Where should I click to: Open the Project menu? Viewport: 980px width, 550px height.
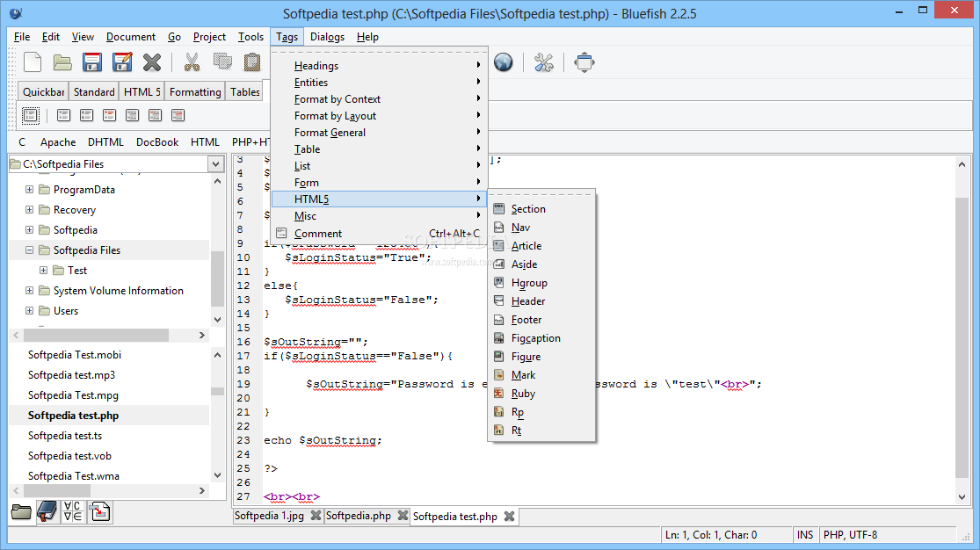pyautogui.click(x=209, y=37)
